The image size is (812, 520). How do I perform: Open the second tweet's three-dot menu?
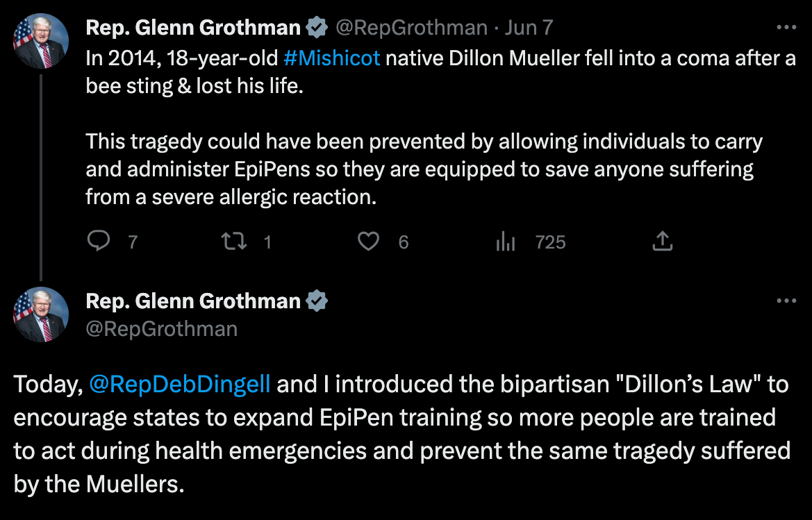(786, 301)
